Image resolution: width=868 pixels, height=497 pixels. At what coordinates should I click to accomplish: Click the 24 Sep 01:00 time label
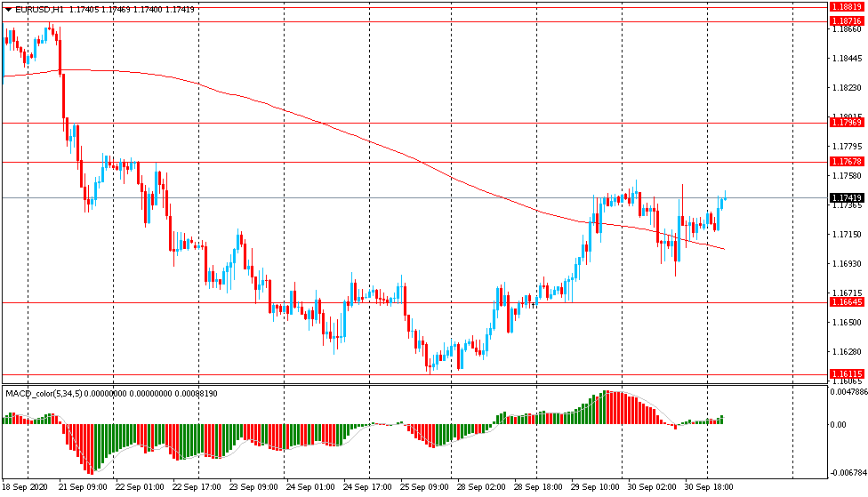[x=310, y=487]
